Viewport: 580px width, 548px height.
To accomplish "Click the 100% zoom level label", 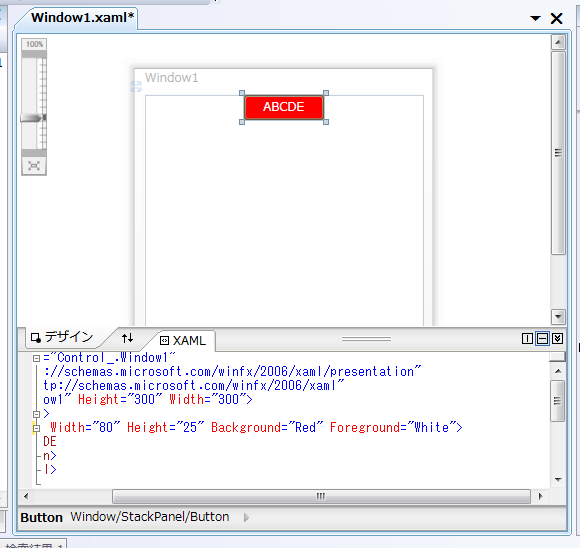I will (x=34, y=44).
